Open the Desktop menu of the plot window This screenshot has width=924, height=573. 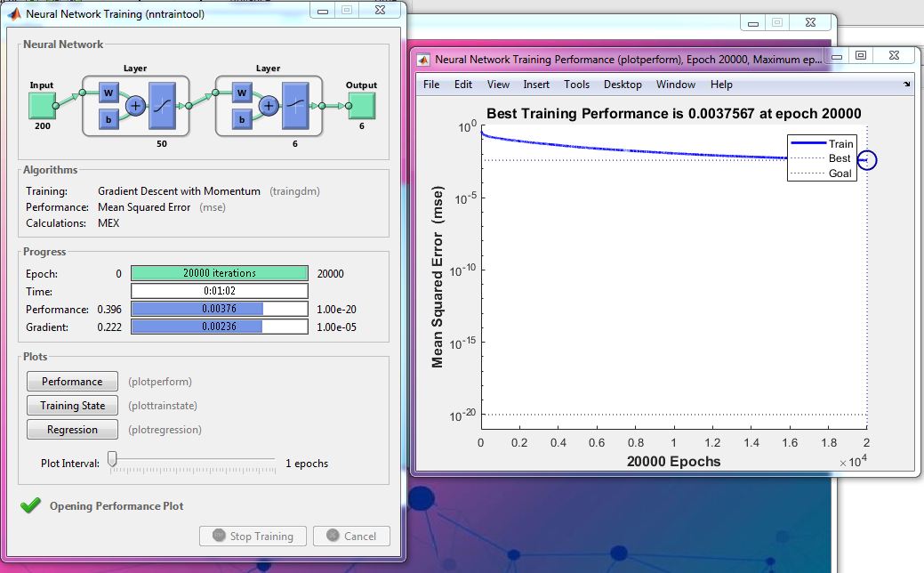623,85
